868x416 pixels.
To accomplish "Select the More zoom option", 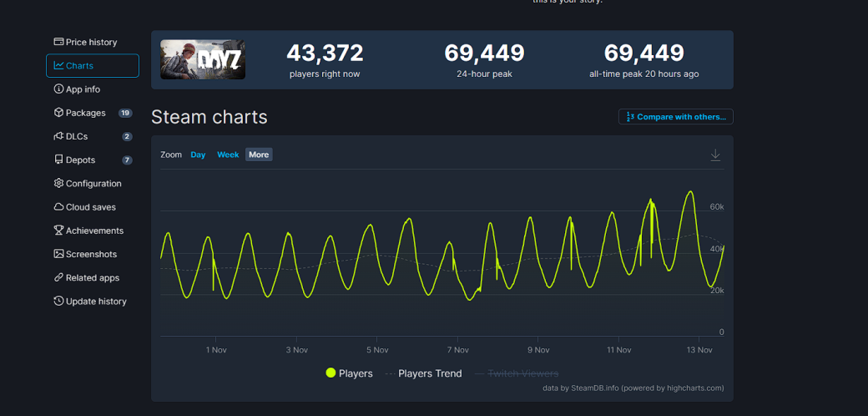I will tap(259, 155).
